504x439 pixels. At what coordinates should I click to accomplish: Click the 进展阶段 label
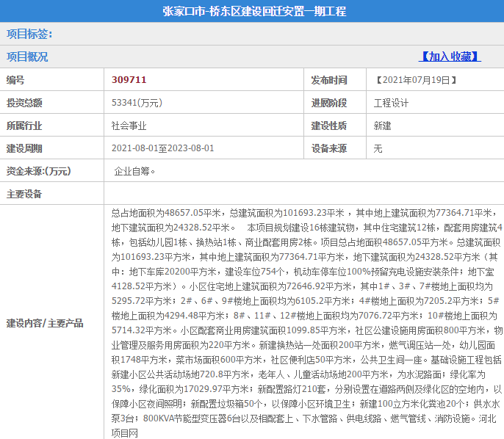328,103
